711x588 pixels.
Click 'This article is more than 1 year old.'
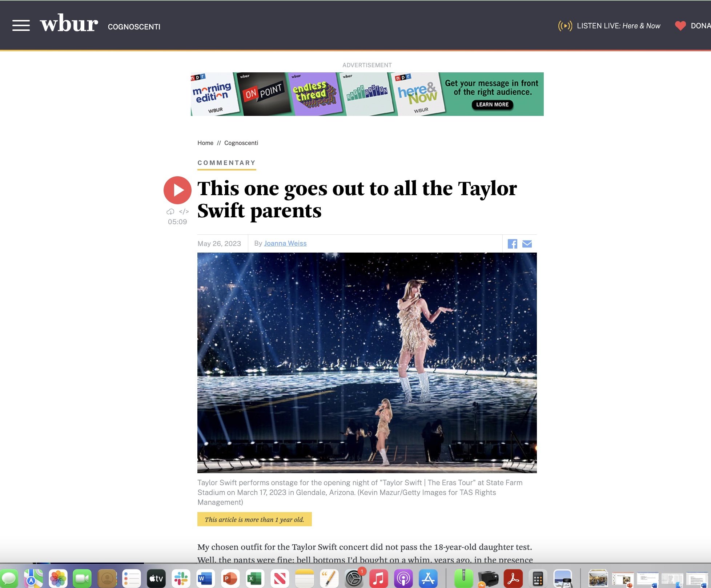(254, 519)
